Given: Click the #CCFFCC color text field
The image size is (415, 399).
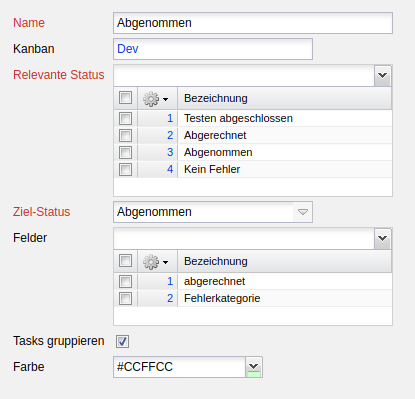Looking at the screenshot, I should (180, 367).
